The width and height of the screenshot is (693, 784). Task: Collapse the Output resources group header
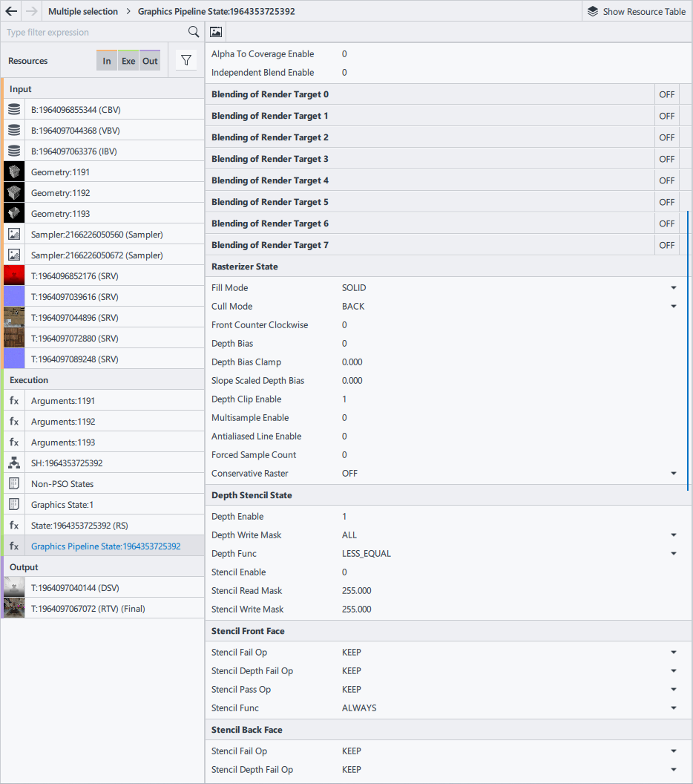(103, 567)
